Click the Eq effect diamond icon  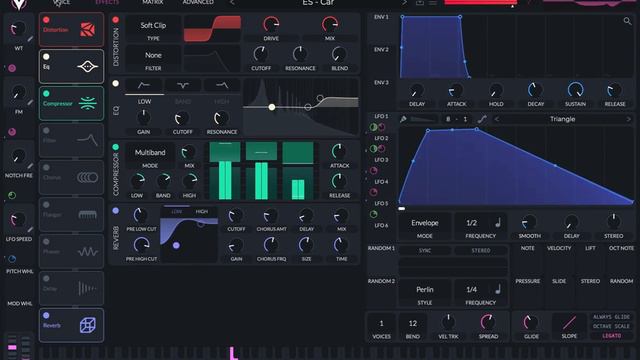coord(87,67)
